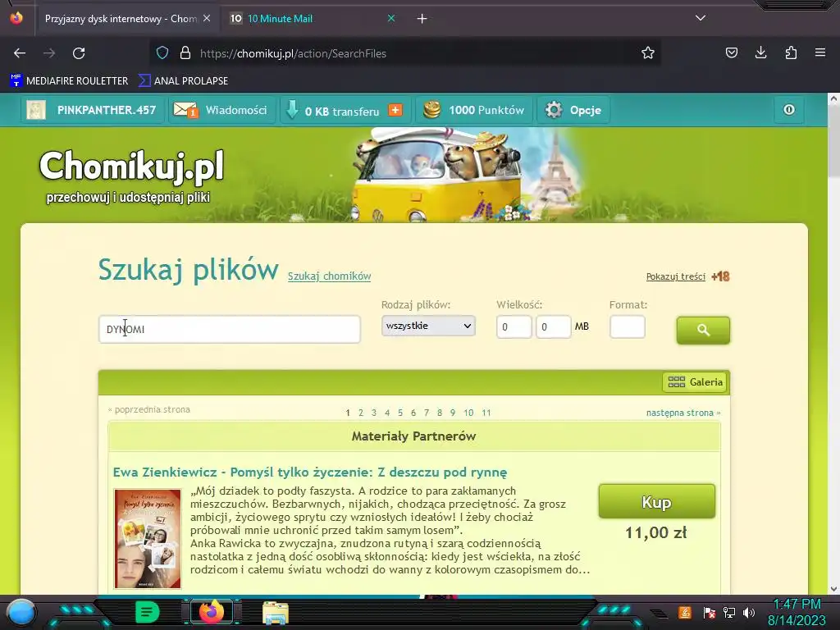The image size is (840, 630).
Task: Click the profile avatar thumbnail
Action: click(36, 111)
